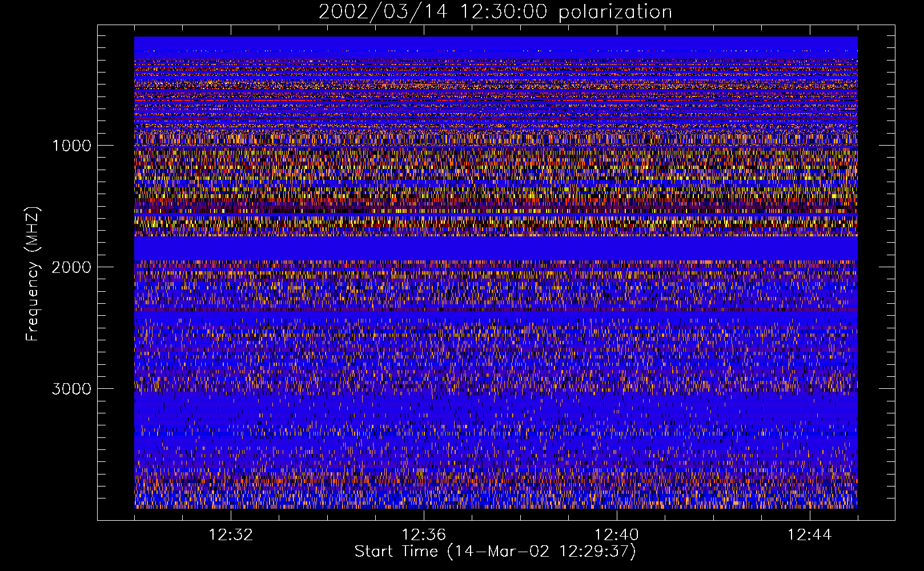The height and width of the screenshot is (571, 924).
Task: Click the 12:44 time tick label
Action: [x=810, y=535]
